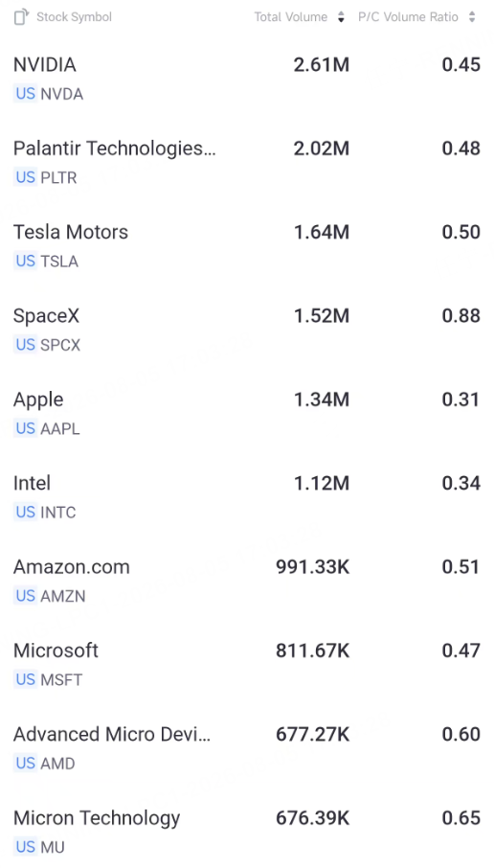The height and width of the screenshot is (868, 494).
Task: Click the US market badge next to AAPL
Action: (26, 428)
